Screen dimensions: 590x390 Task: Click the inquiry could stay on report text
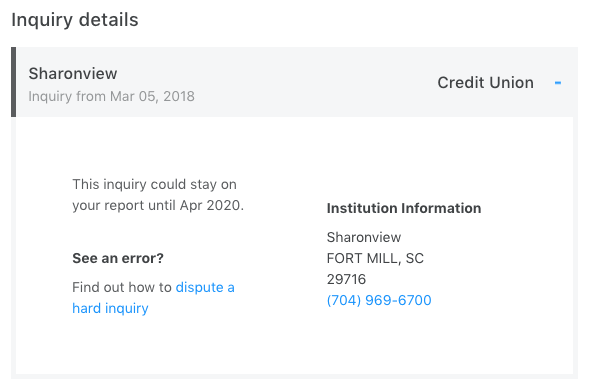click(x=158, y=195)
